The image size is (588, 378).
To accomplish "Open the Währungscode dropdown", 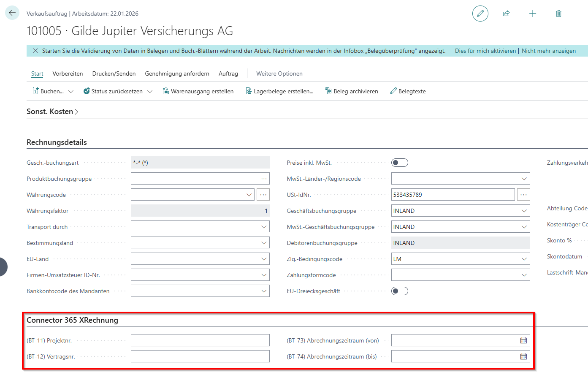I will (249, 195).
